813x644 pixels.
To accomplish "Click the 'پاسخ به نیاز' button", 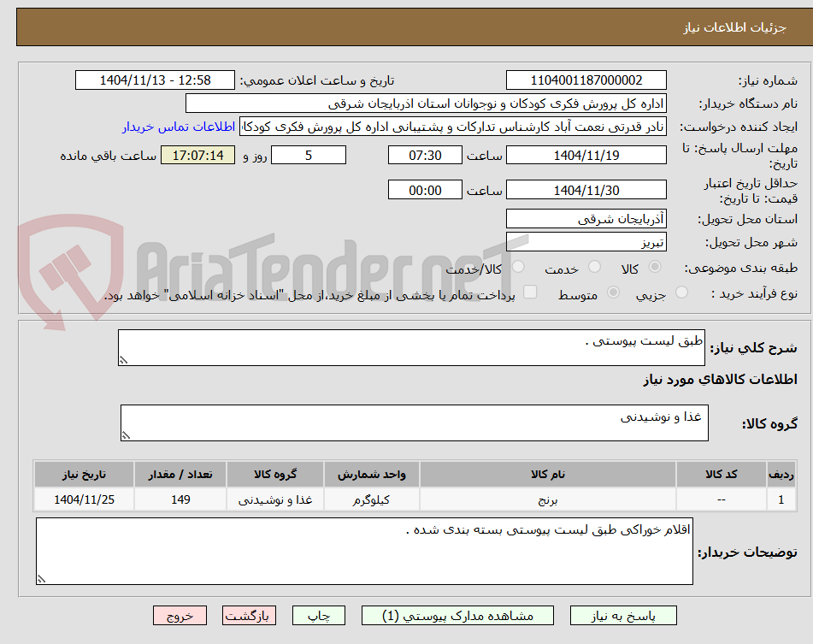I will coord(623,616).
